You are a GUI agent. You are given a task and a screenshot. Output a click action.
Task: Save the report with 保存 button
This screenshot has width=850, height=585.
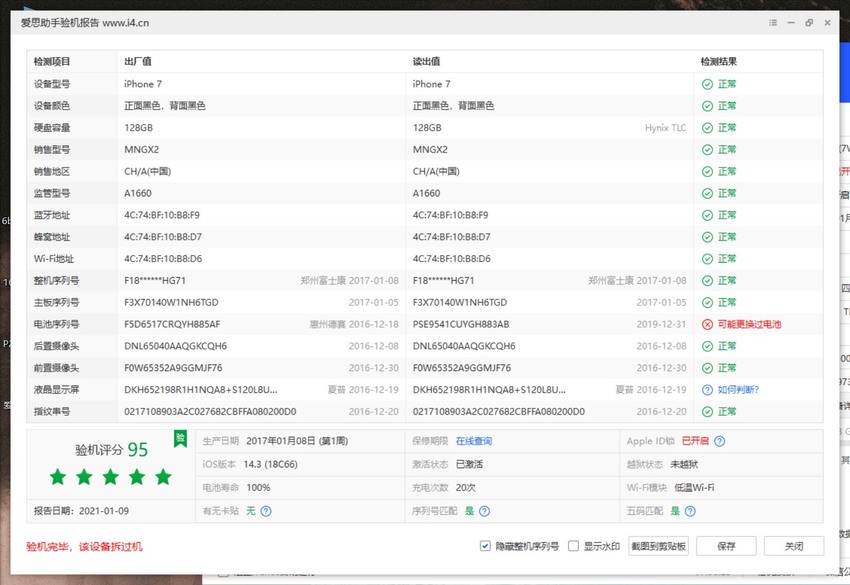(x=726, y=546)
